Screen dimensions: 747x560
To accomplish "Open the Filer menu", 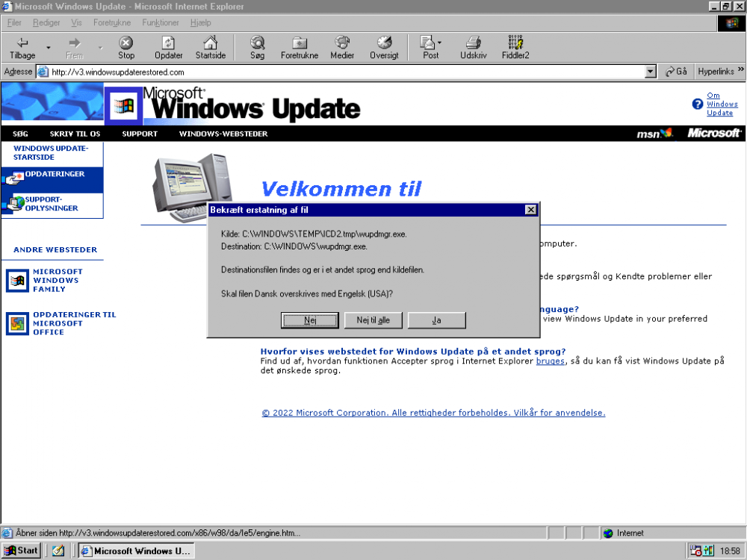I will 14,23.
